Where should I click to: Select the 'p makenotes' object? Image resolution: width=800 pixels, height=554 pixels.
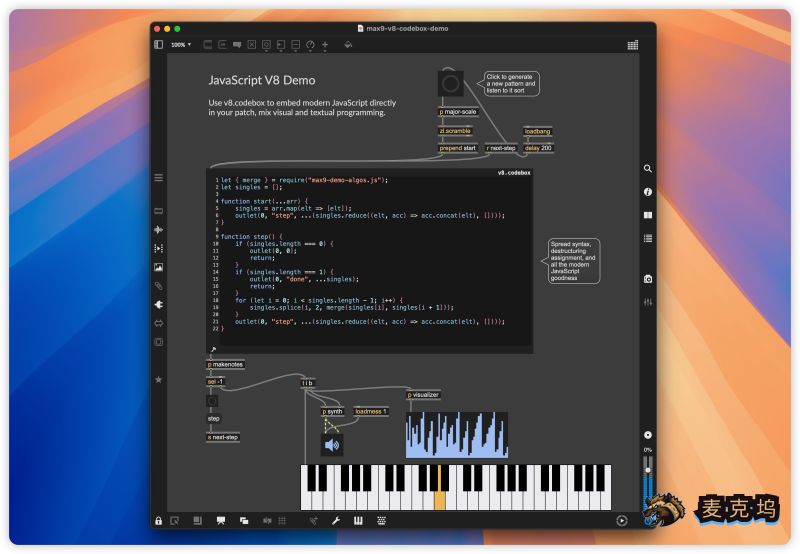point(226,364)
